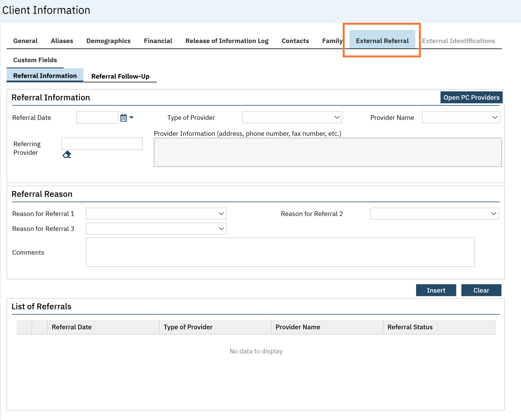The width and height of the screenshot is (521, 420).
Task: Open the Demographics tab
Action: 108,41
